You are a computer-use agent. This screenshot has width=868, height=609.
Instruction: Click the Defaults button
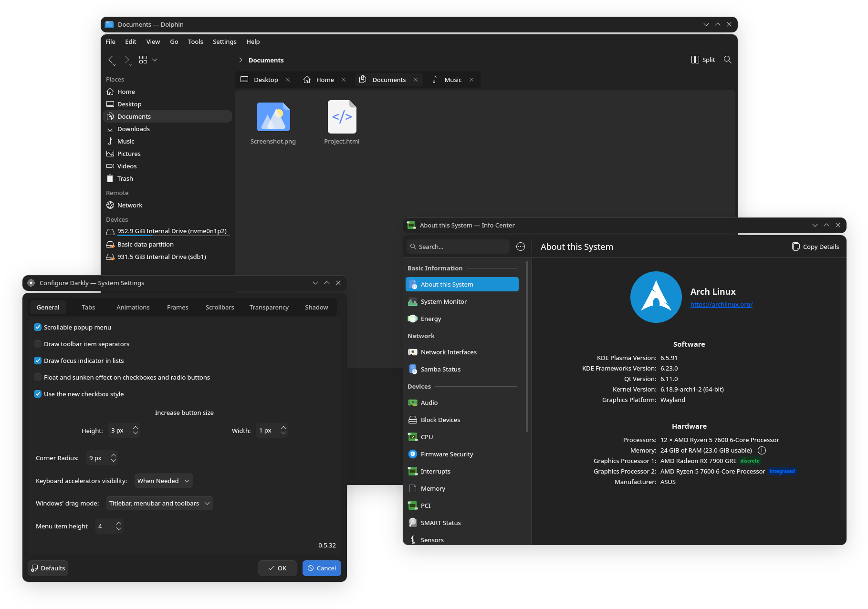[x=48, y=568]
